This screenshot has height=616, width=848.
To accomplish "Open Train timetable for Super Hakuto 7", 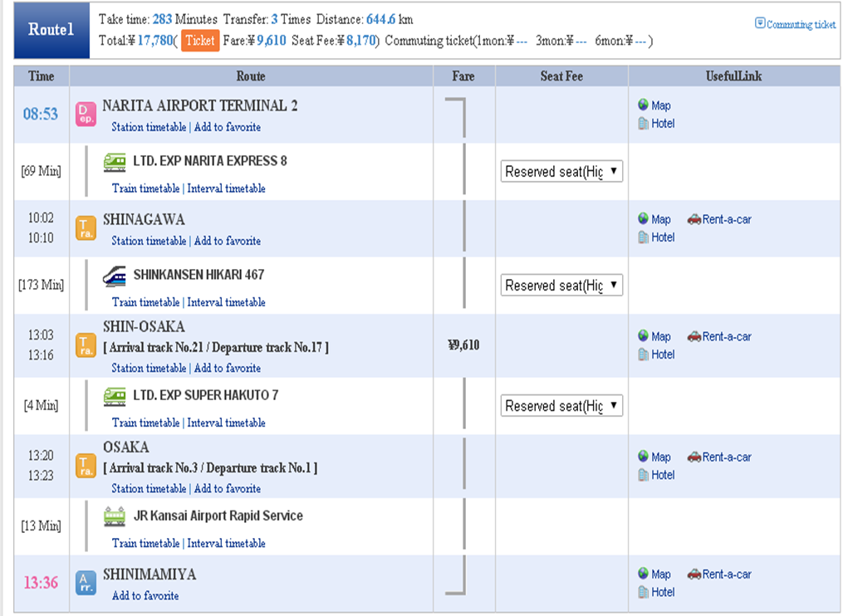I will tap(145, 423).
